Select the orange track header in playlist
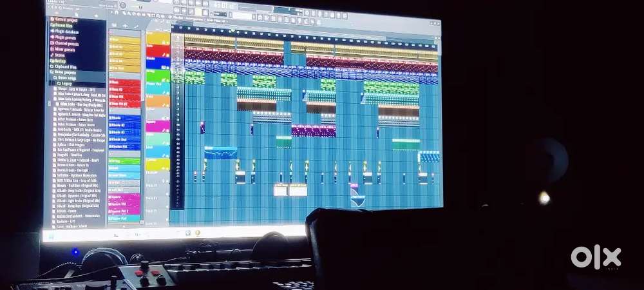 pos(158,102)
